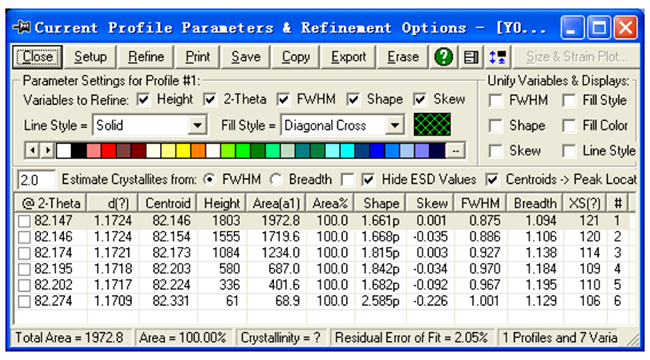Click the Export button
Screen dimensions: 650x360
click(x=348, y=57)
